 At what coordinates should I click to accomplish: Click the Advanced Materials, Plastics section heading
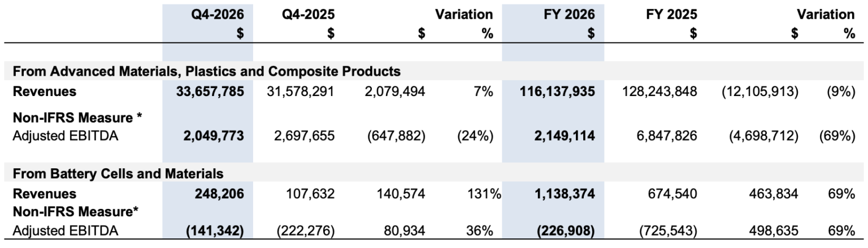point(207,71)
